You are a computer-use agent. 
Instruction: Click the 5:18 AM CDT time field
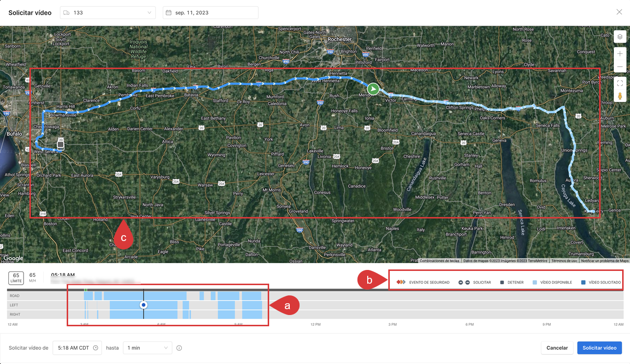(x=77, y=348)
